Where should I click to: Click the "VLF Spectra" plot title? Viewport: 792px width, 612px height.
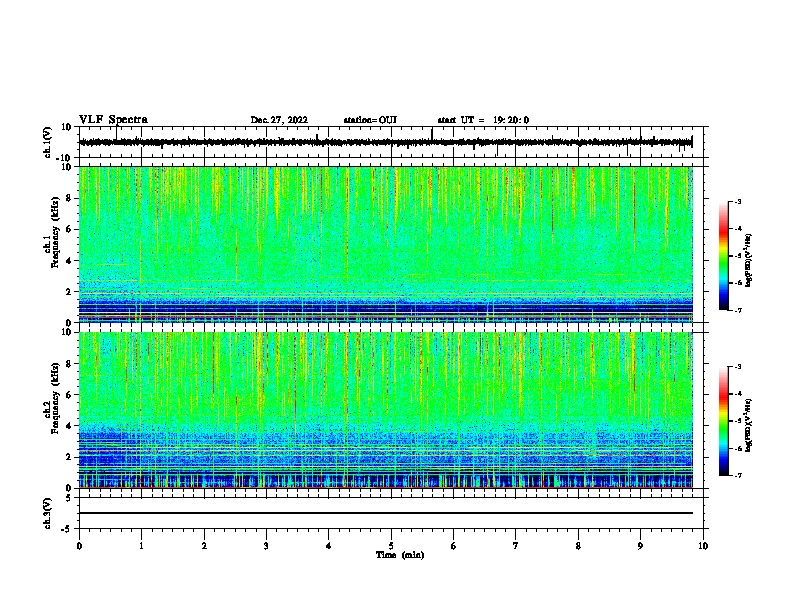[113, 120]
